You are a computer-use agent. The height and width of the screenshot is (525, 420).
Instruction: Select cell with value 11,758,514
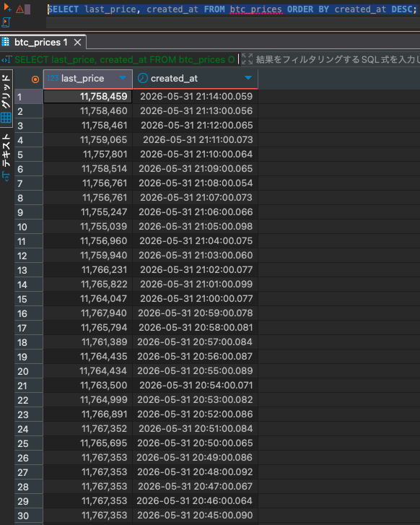click(x=88, y=169)
